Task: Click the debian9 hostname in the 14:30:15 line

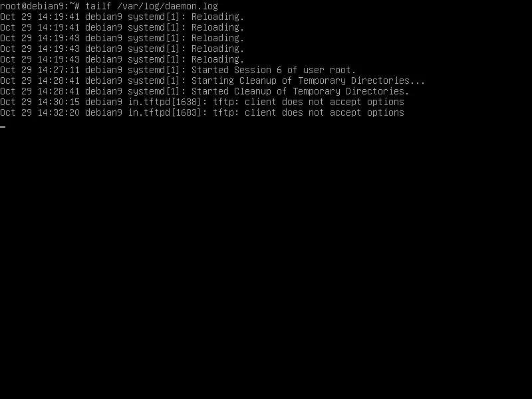Action: tap(104, 102)
